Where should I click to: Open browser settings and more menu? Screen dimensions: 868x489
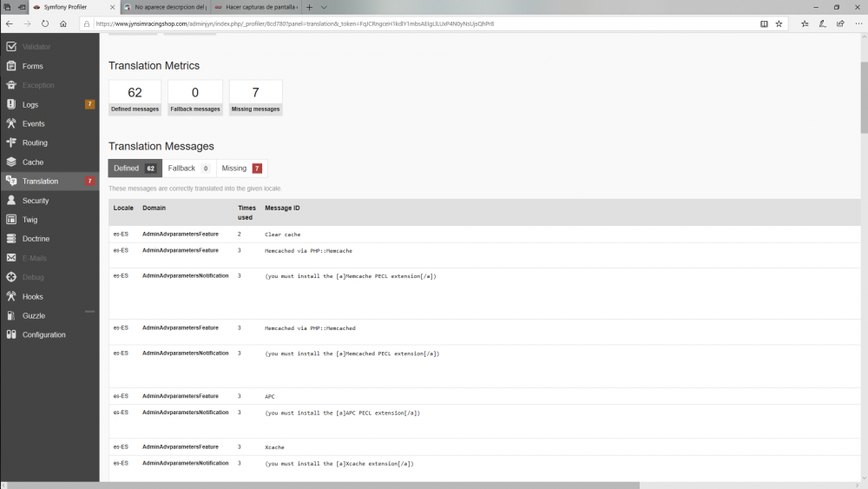[858, 23]
